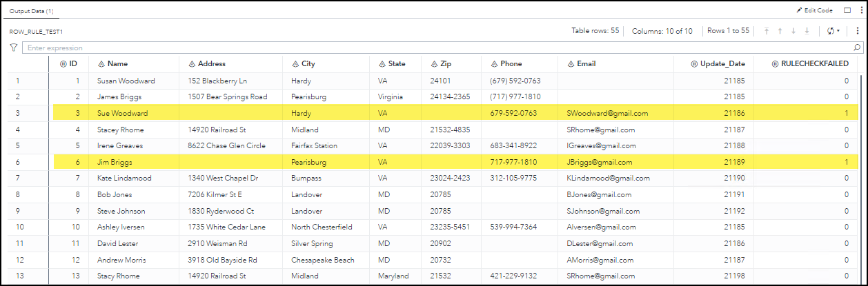Screen dimensions: 868x286
Task: Select highlighted row 3 Sue Woodward
Action: point(123,113)
